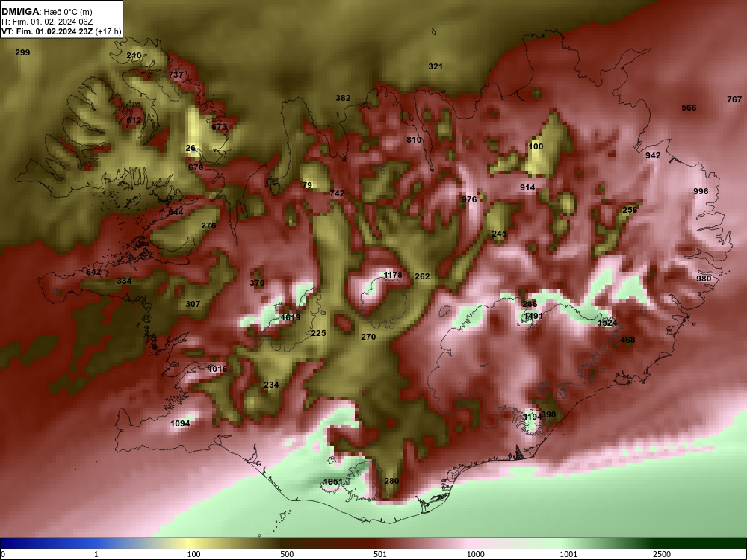Click the freezing level value 737
747x560 pixels.
tap(176, 75)
